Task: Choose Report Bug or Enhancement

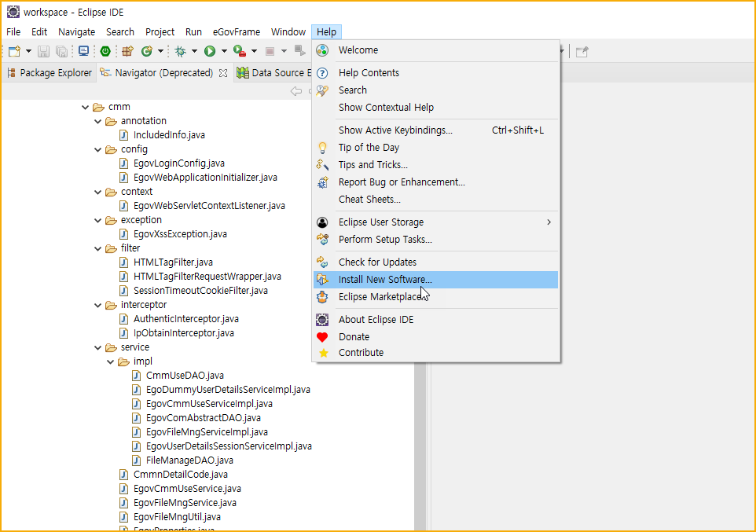Action: (436, 182)
